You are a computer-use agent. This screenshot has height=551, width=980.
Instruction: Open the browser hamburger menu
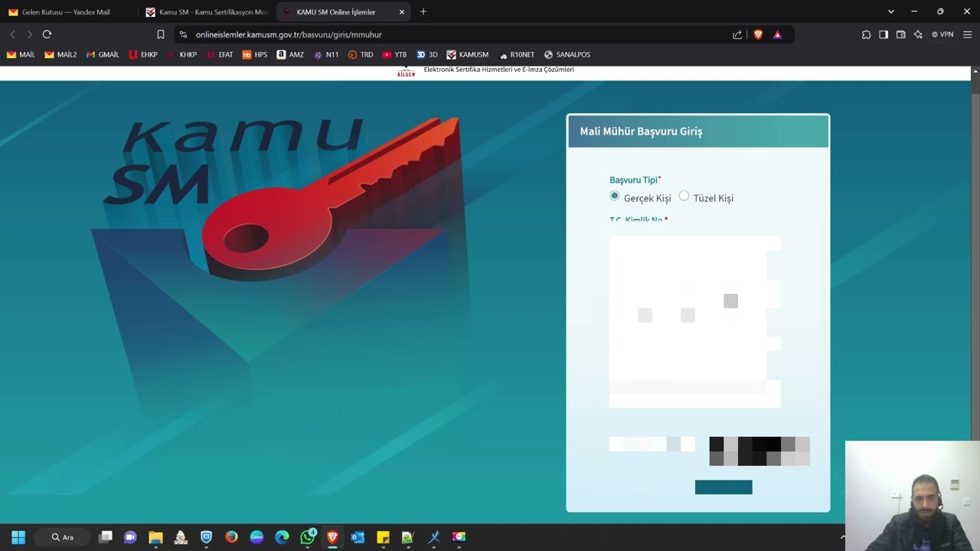967,34
